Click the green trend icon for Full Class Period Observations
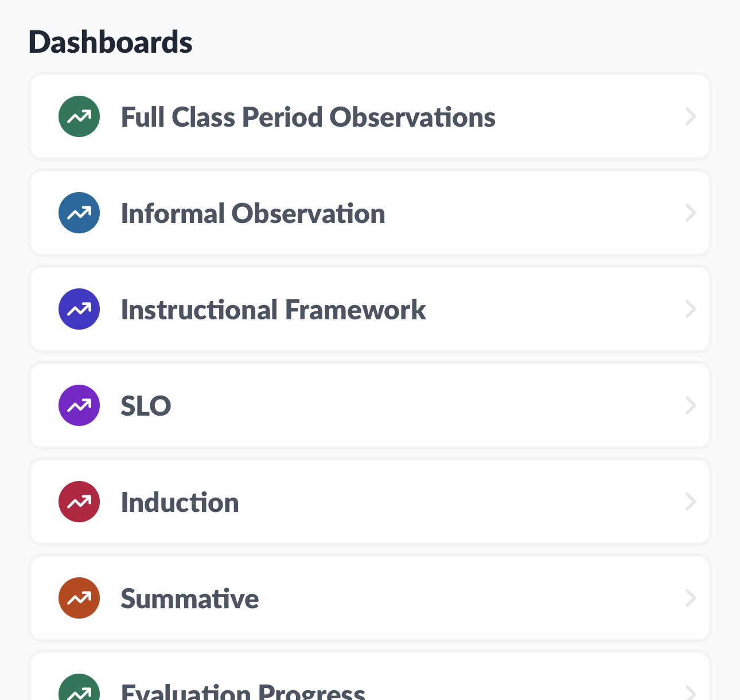The image size is (740, 700). click(79, 116)
